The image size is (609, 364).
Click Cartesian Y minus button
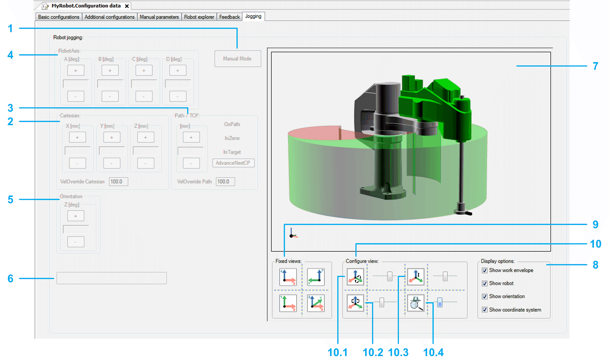pos(112,163)
